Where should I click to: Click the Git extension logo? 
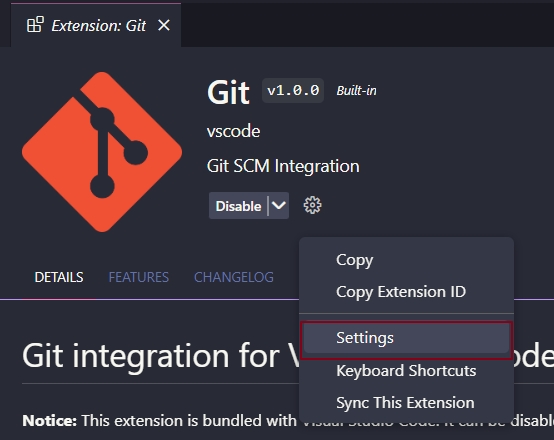102,152
